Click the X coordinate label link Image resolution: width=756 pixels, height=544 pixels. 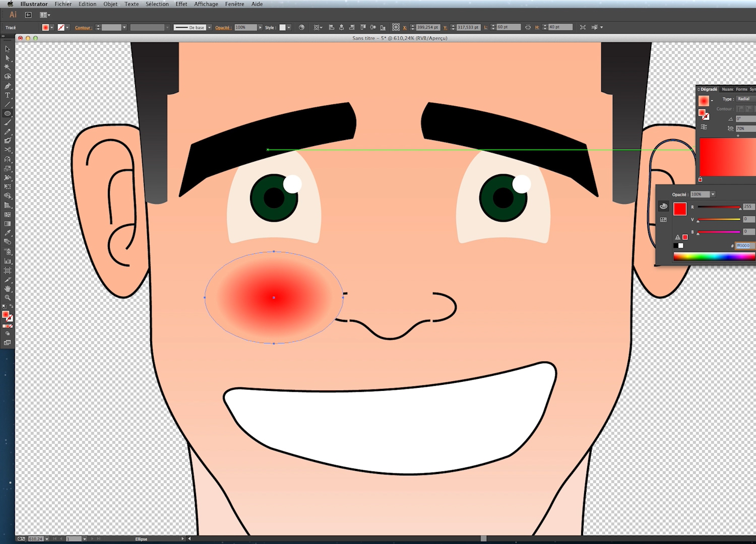[405, 28]
